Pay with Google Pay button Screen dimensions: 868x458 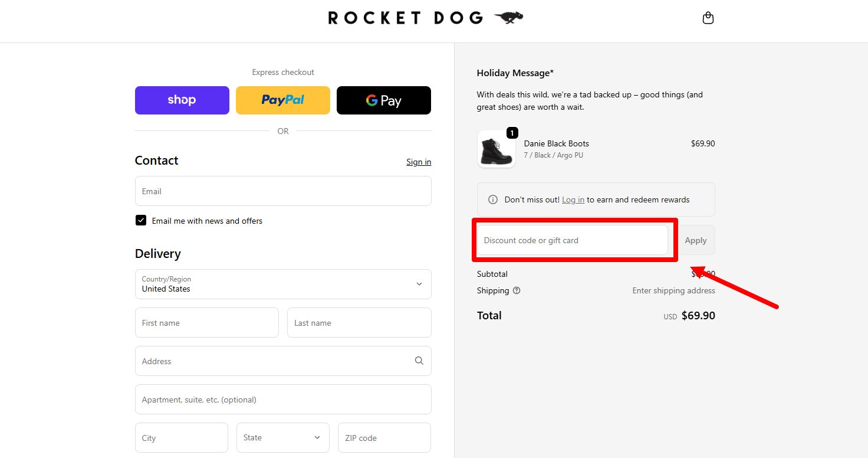pos(384,100)
